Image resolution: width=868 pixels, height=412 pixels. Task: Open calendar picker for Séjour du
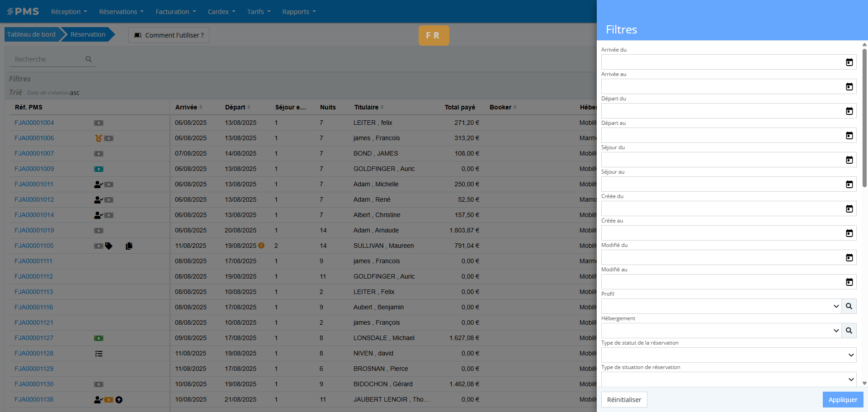[849, 160]
